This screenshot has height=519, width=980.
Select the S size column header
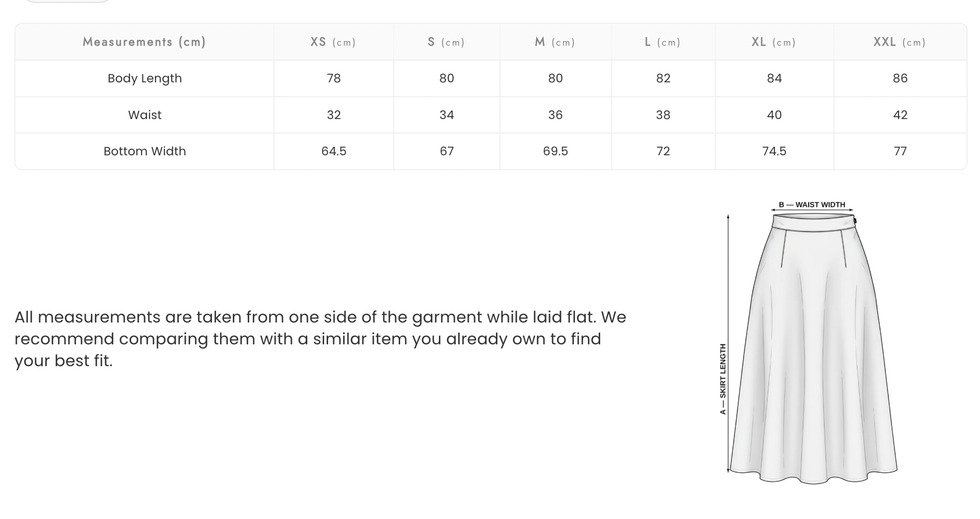[x=446, y=42]
